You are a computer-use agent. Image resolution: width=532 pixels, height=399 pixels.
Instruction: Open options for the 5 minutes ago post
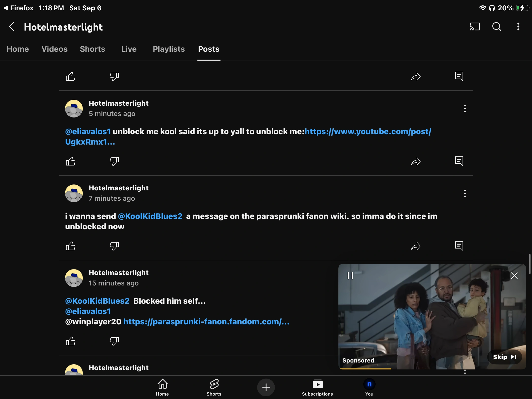465,109
